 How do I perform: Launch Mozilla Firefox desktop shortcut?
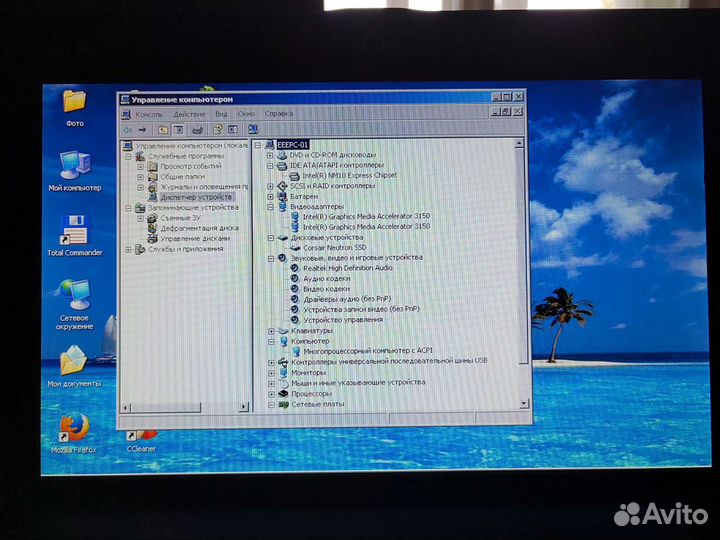coord(74,433)
